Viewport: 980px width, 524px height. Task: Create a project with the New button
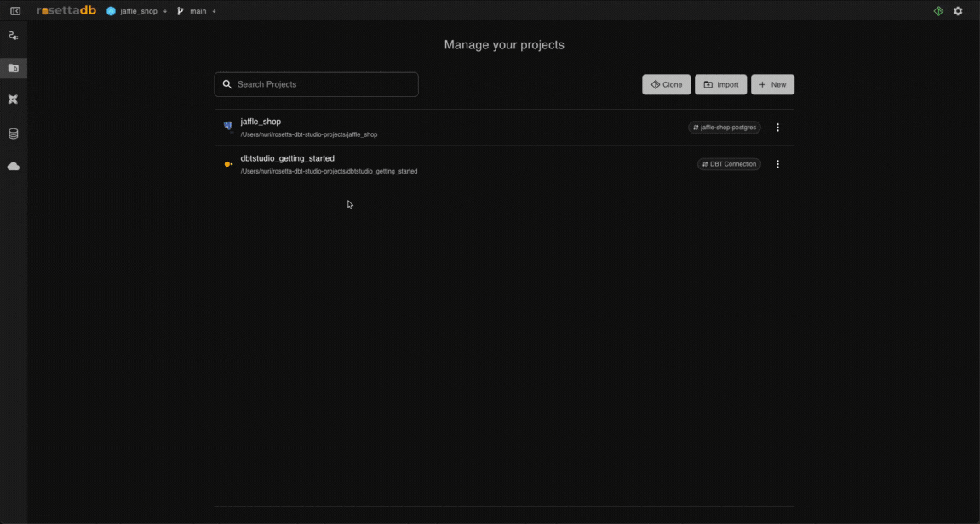point(772,84)
